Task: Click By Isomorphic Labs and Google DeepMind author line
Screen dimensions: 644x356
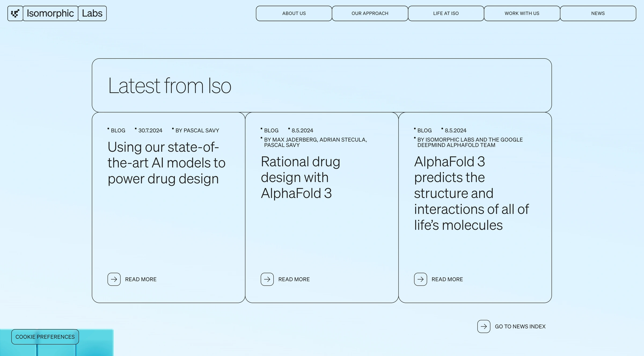Action: pos(470,142)
